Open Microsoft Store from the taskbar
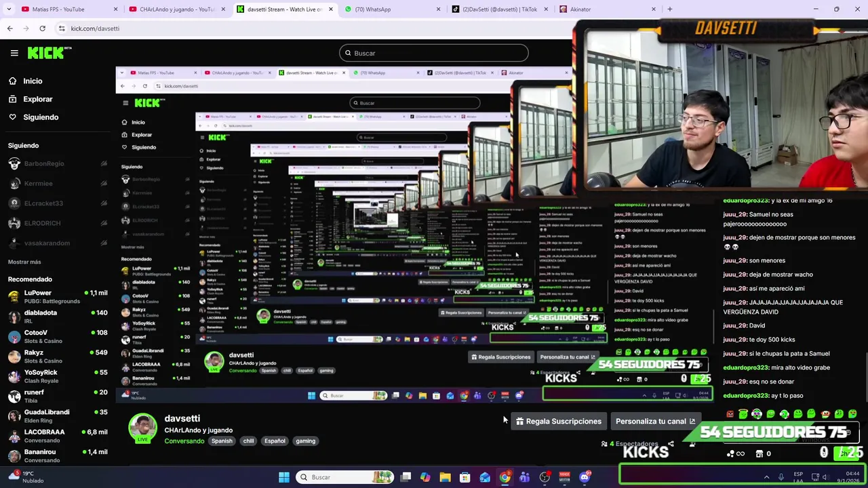 click(465, 477)
